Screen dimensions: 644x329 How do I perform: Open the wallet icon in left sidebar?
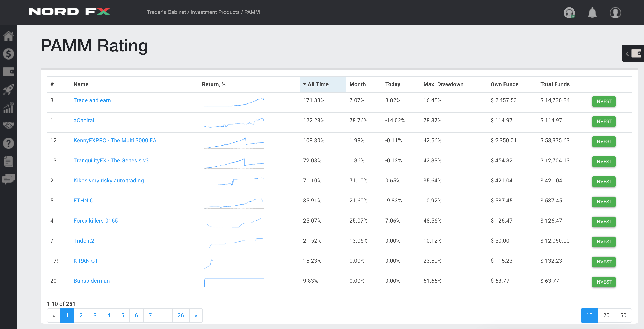[9, 72]
